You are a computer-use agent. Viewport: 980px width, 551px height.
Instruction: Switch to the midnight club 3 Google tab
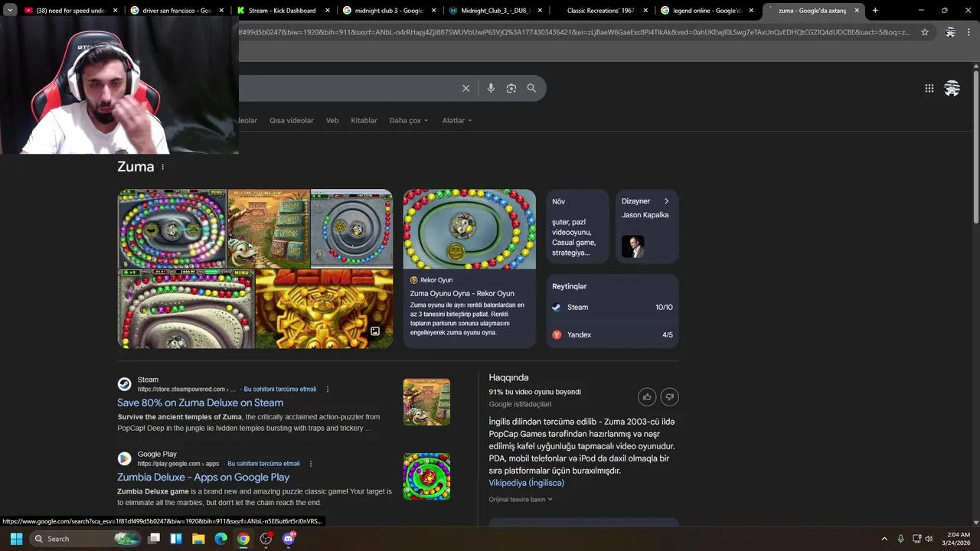pyautogui.click(x=390, y=11)
